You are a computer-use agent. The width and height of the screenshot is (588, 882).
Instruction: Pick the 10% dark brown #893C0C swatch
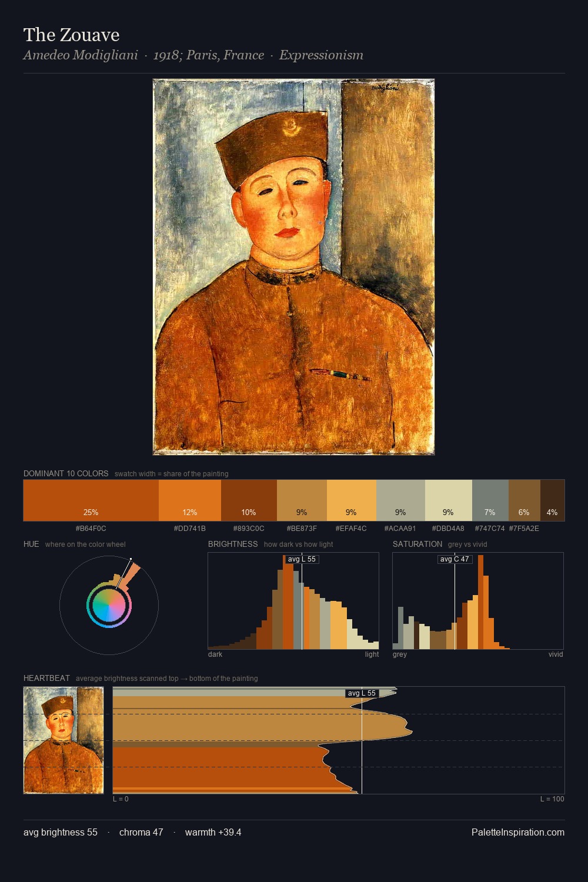coord(249,500)
